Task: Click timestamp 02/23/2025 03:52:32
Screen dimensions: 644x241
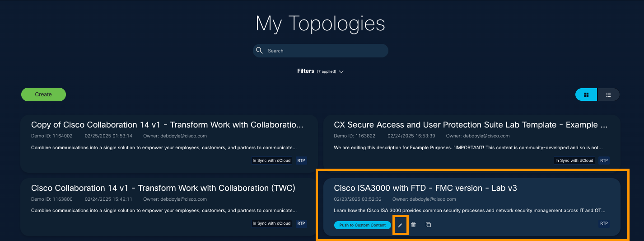Action: [x=358, y=199]
